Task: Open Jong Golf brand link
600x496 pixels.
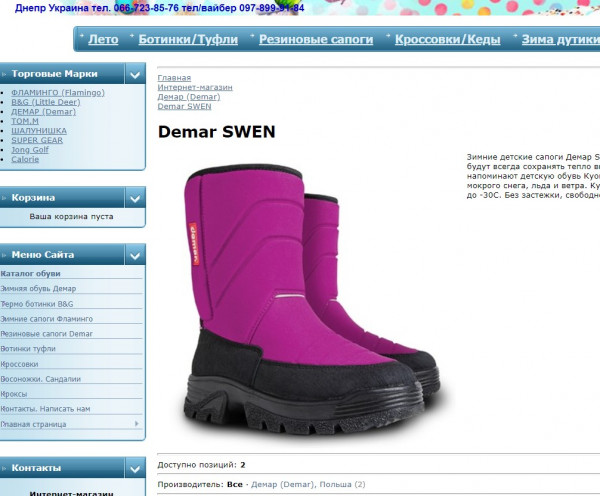Action: coord(30,150)
